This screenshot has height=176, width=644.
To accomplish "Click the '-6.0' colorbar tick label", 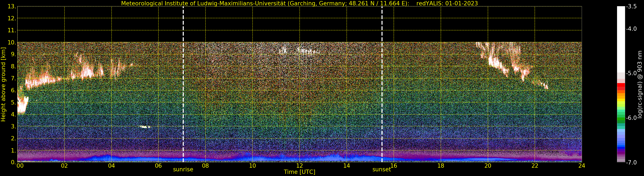I will (x=631, y=118).
